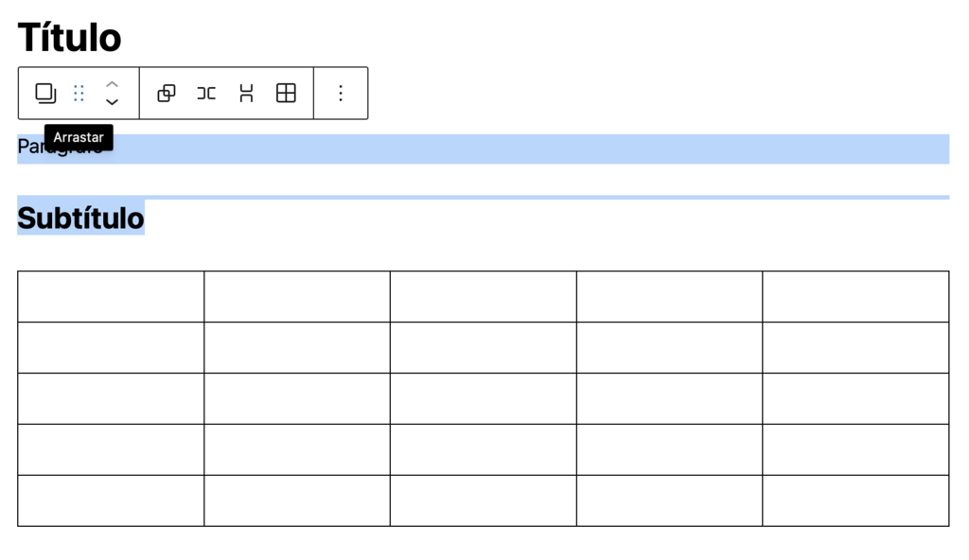Image resolution: width=969 pixels, height=560 pixels.
Task: Click the highlighted Parágrafo block
Action: pos(473,149)
